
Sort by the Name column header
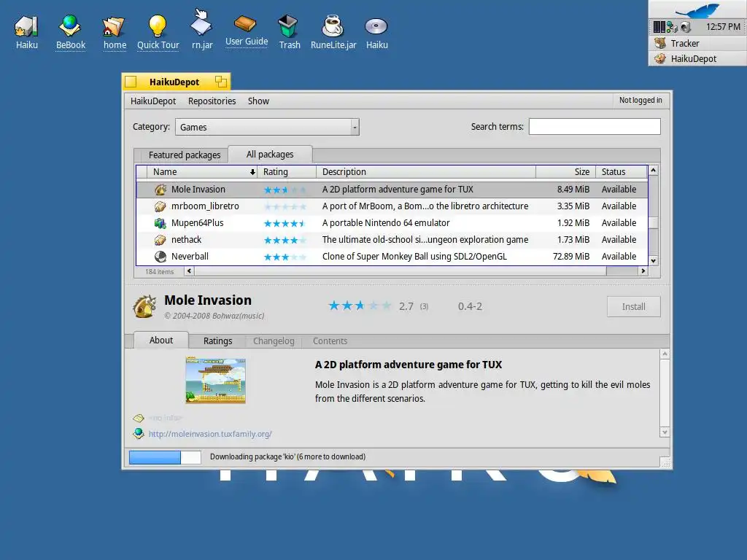[x=202, y=172]
